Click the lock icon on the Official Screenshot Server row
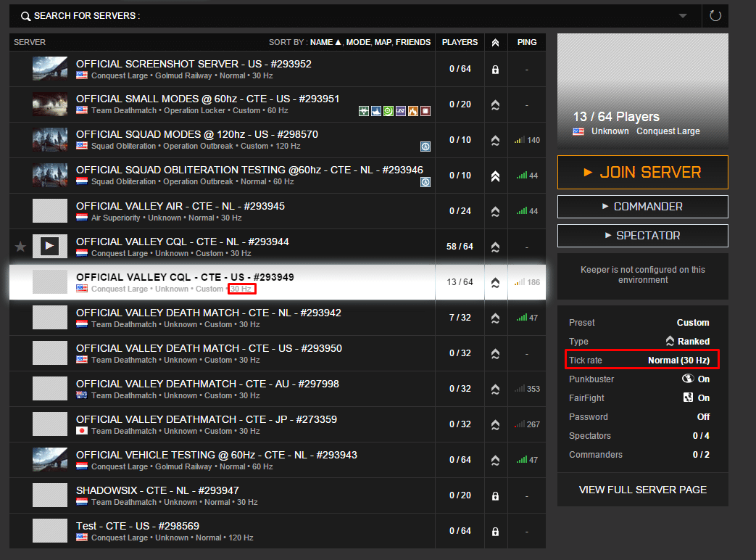Viewport: 756px width, 560px height. coord(495,70)
